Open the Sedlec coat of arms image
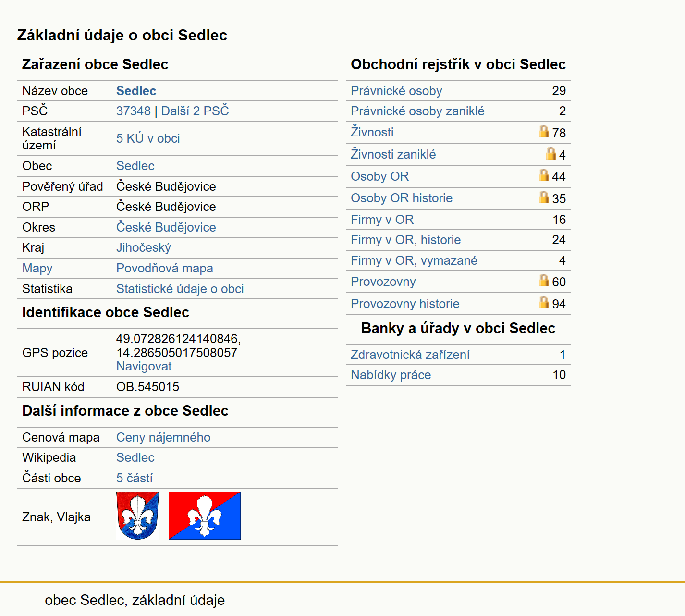This screenshot has width=685, height=616. coord(137,516)
